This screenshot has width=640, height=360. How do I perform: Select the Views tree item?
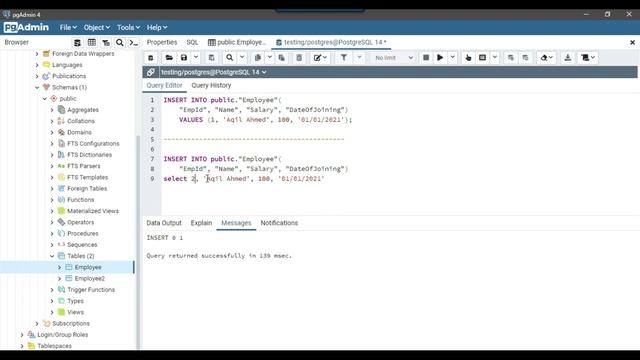point(76,312)
